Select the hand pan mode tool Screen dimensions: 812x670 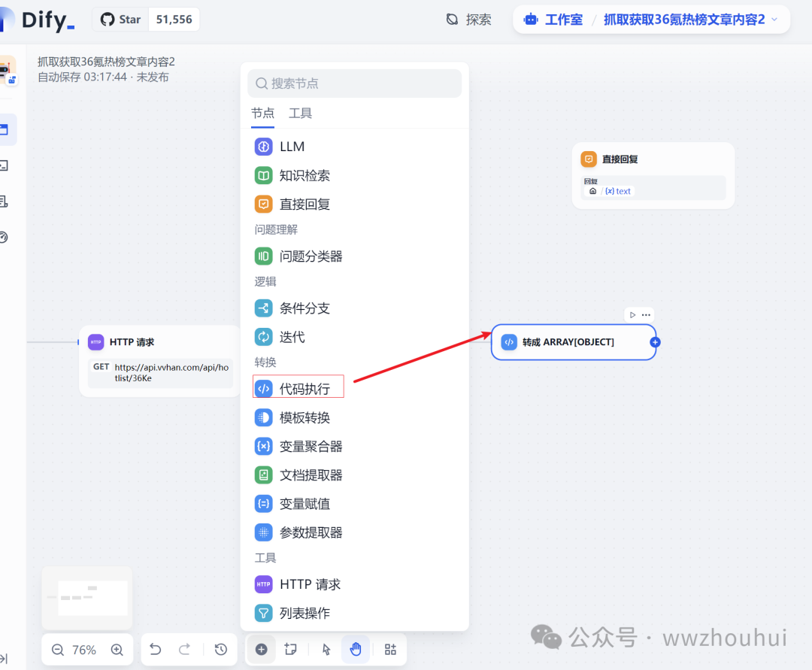(356, 650)
